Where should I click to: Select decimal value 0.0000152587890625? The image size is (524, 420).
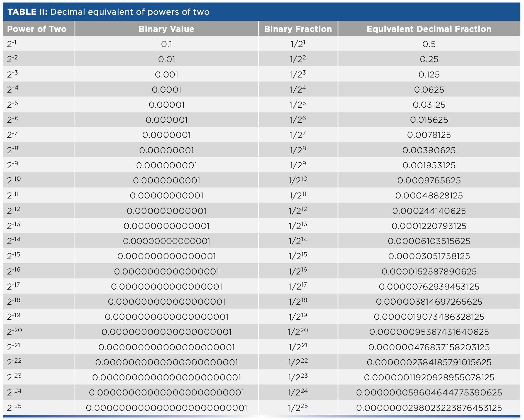[429, 272]
